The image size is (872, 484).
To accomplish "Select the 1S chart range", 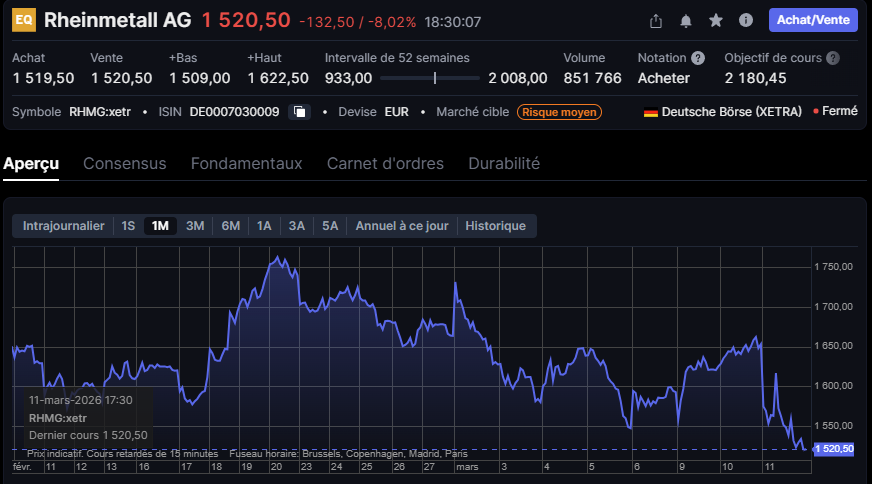I will (x=128, y=226).
